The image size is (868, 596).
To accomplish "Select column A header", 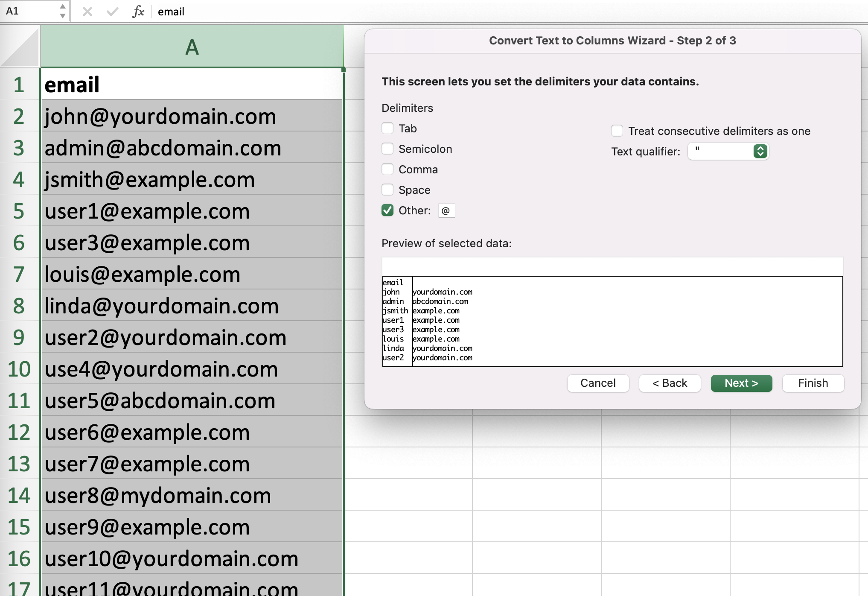I will click(192, 47).
